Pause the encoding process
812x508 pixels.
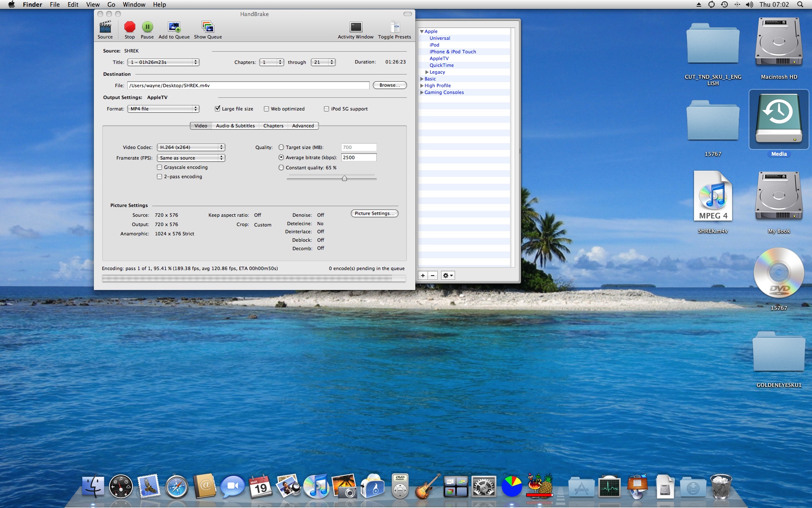147,28
